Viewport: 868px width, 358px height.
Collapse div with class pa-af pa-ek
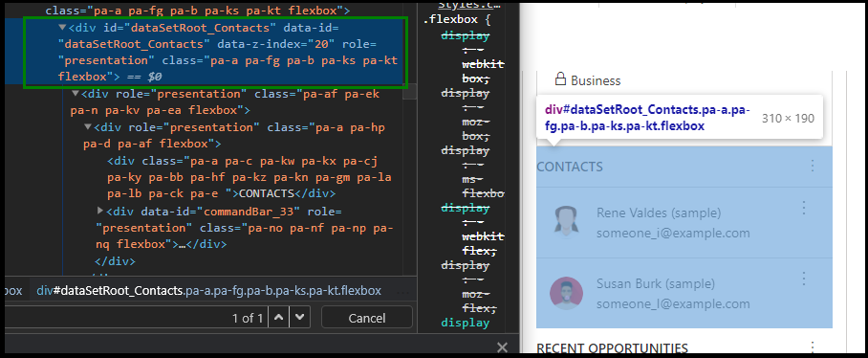tap(76, 94)
